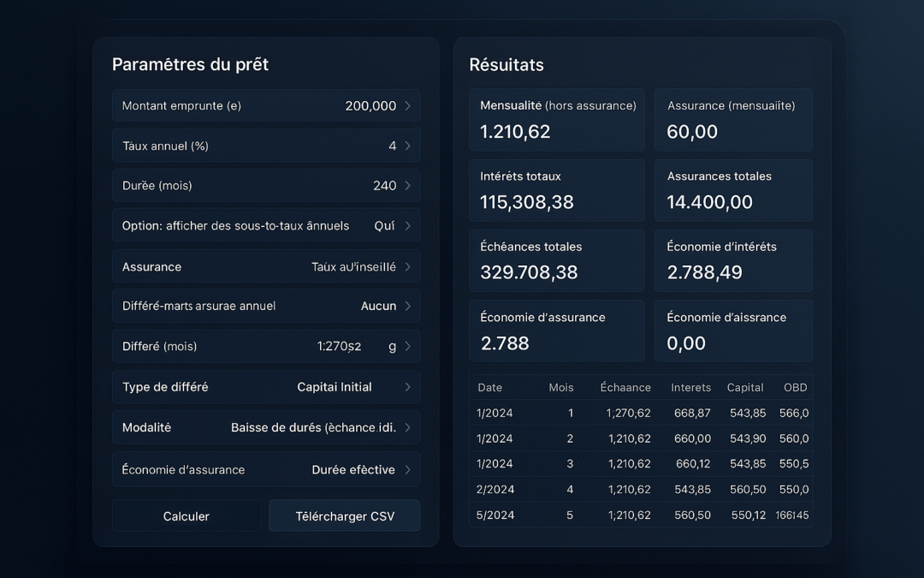Click the Date column header
924x578 pixels.
(x=490, y=387)
